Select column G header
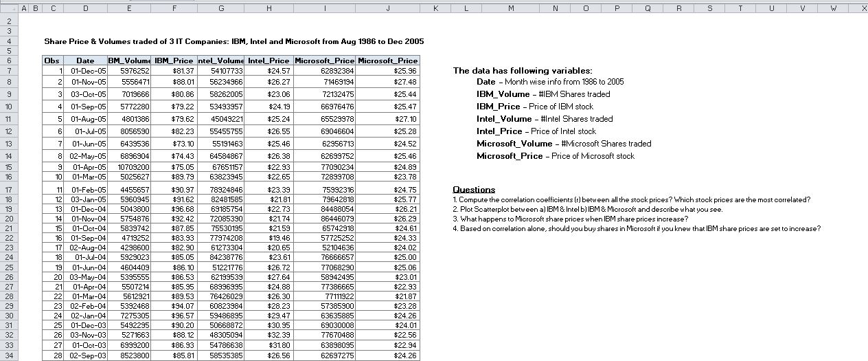The width and height of the screenshot is (868, 361). pyautogui.click(x=220, y=8)
